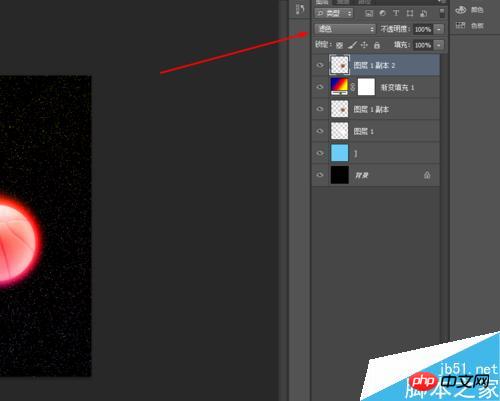Select layer name 图层 1
This screenshot has width=500, height=401.
pyautogui.click(x=363, y=131)
